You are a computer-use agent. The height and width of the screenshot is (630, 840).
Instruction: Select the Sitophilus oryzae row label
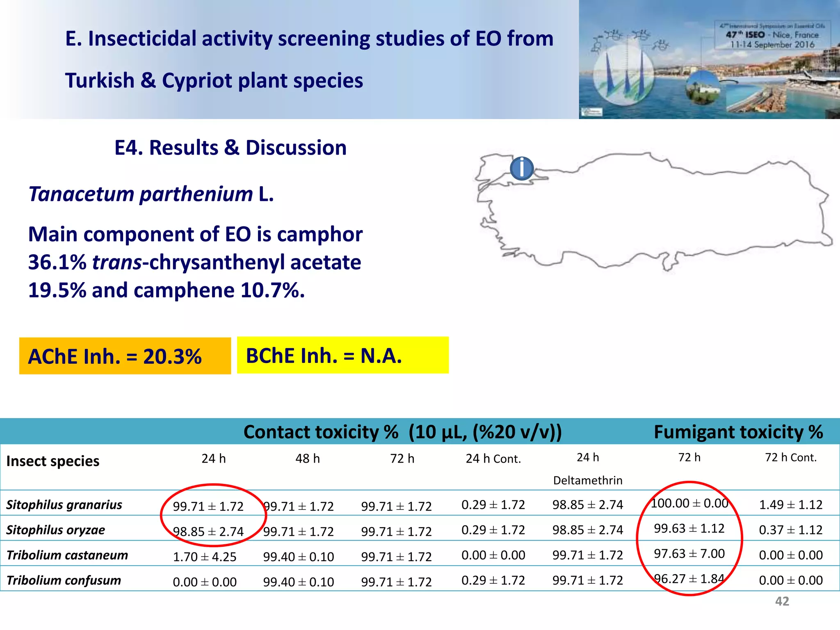(x=56, y=530)
